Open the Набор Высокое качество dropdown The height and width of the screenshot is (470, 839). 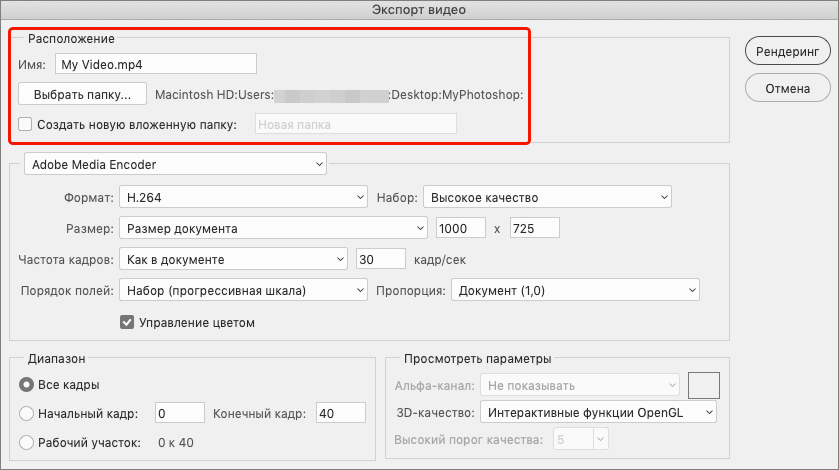[547, 198]
